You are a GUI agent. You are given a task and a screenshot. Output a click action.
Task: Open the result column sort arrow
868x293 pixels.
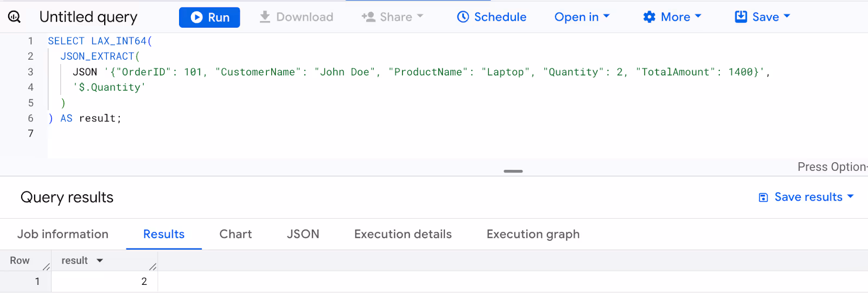click(x=100, y=261)
